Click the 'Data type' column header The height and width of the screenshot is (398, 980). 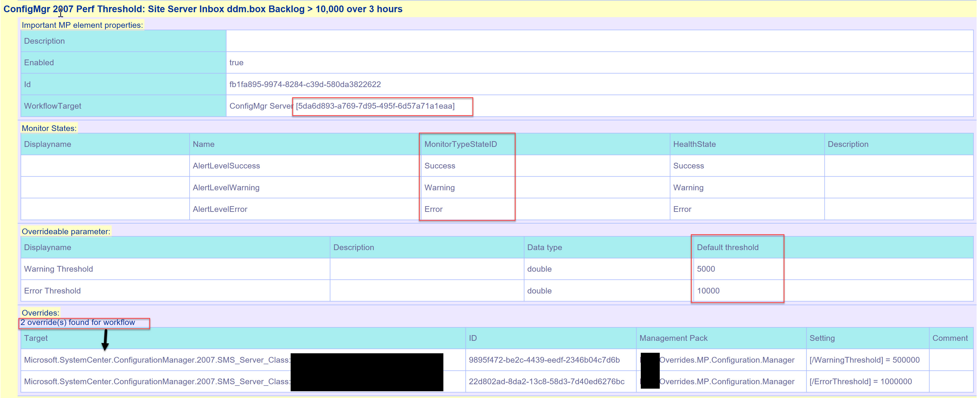coord(544,247)
